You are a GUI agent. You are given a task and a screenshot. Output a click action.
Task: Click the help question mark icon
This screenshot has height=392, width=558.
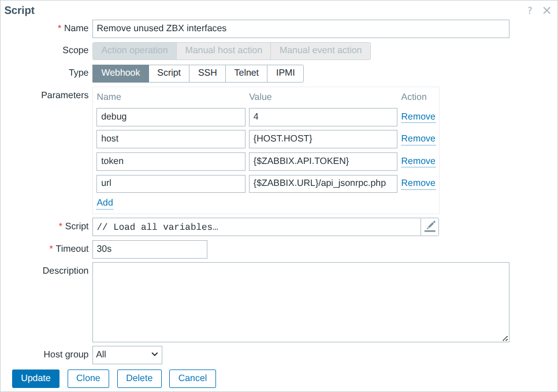[x=530, y=10]
